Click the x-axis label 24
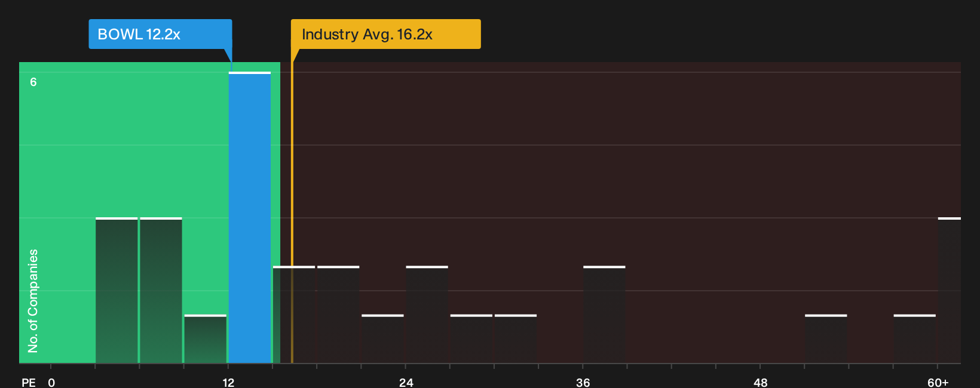 (x=406, y=382)
